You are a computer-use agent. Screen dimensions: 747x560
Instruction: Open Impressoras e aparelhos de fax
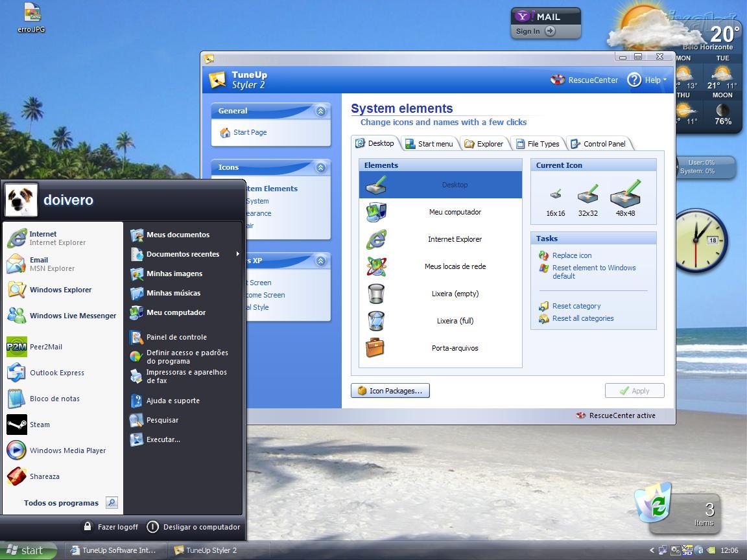click(x=184, y=376)
